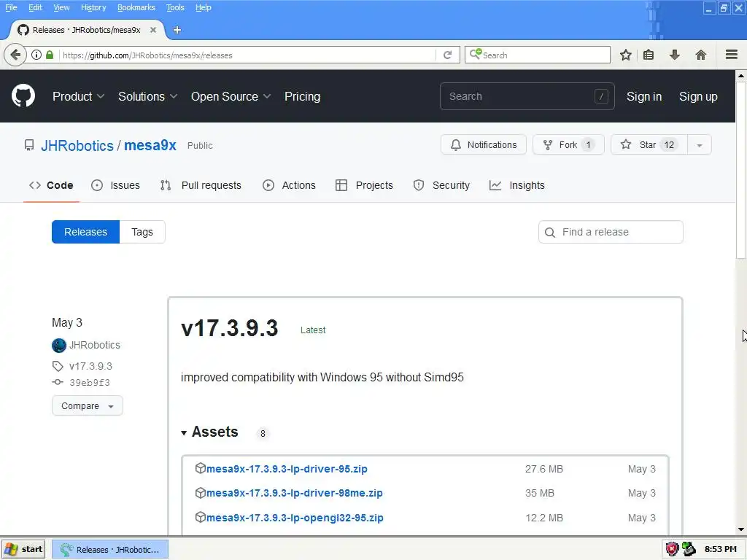The height and width of the screenshot is (560, 747).
Task: Click the search engine icon in Firefox search box
Action: pyautogui.click(x=476, y=54)
